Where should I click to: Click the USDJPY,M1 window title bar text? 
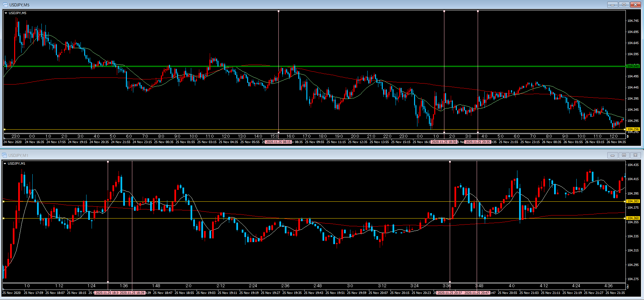[x=19, y=155]
